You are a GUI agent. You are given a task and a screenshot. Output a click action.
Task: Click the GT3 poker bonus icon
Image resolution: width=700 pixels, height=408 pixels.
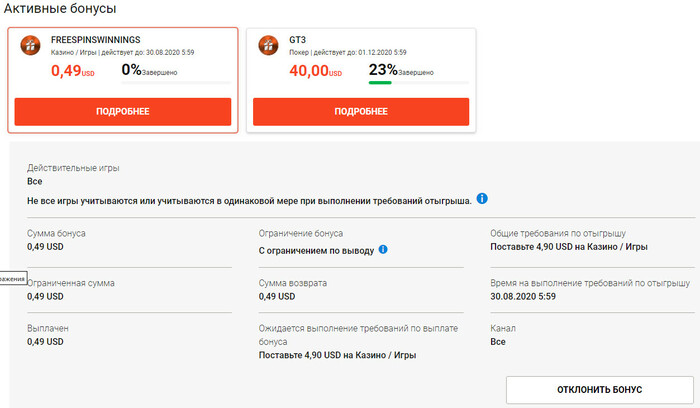click(269, 45)
